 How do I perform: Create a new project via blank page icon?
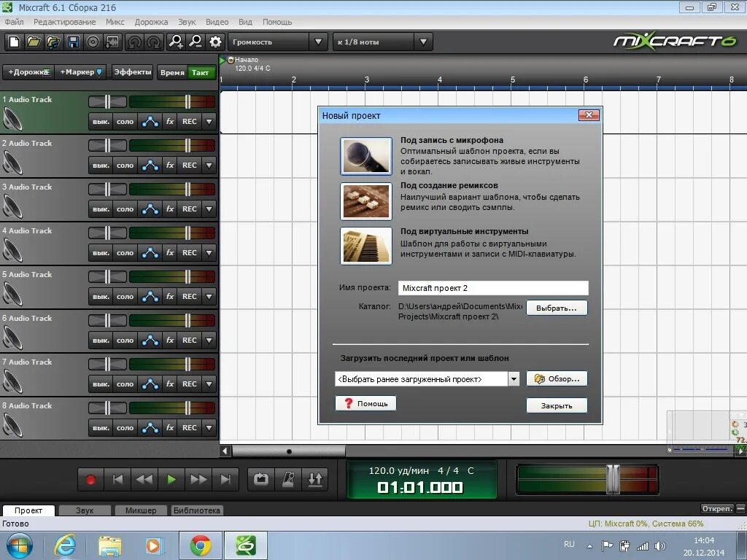tap(15, 42)
